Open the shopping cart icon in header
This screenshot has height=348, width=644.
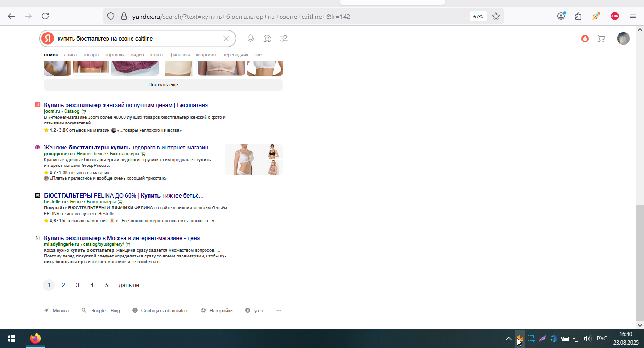(x=601, y=39)
